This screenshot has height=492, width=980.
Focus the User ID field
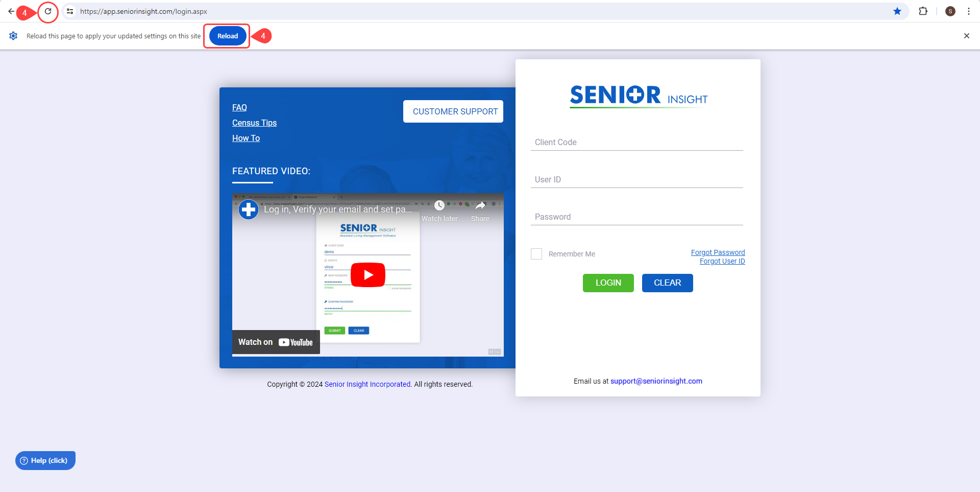point(637,180)
